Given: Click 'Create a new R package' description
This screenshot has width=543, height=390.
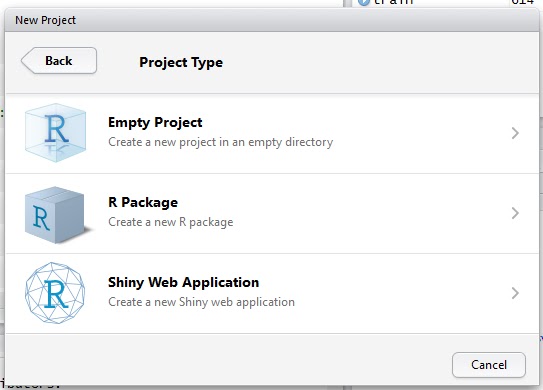Looking at the screenshot, I should (x=171, y=222).
